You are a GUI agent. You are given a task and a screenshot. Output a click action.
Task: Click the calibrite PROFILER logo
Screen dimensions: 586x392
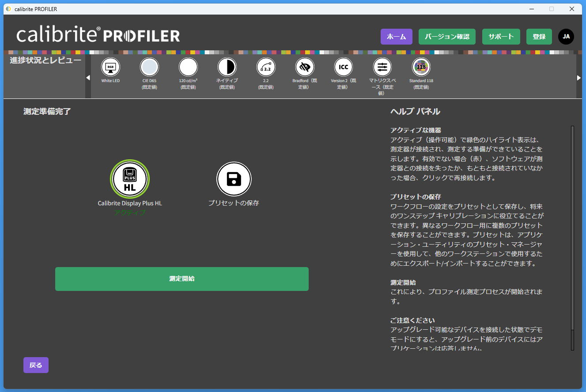click(98, 35)
